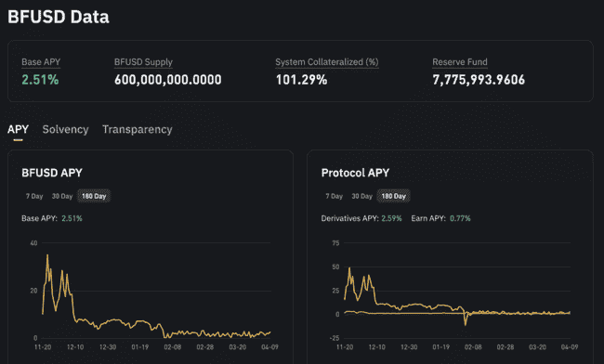Click the Reserve Fund amount 7,775,993.9606
This screenshot has height=364, width=604.
pos(479,80)
